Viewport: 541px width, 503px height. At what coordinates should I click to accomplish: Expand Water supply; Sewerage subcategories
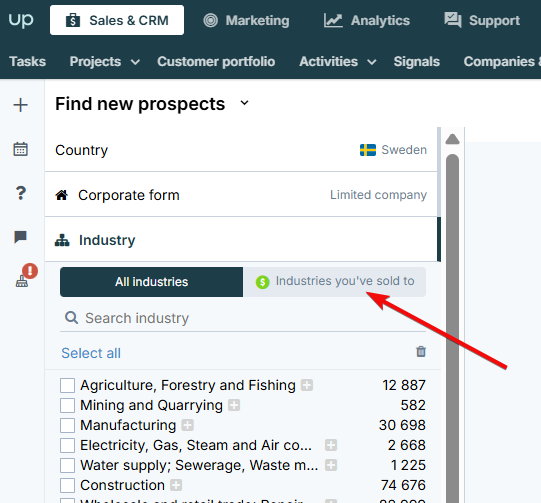331,465
